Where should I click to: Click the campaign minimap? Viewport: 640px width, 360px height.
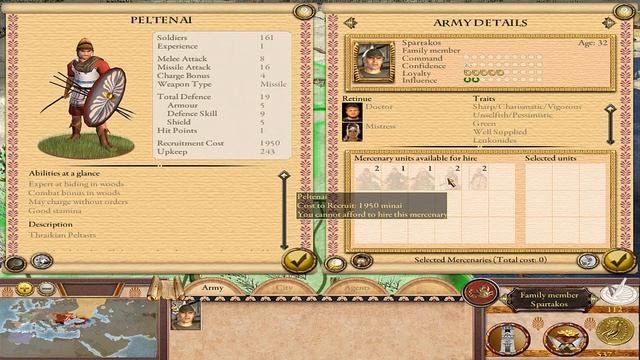tap(78, 329)
